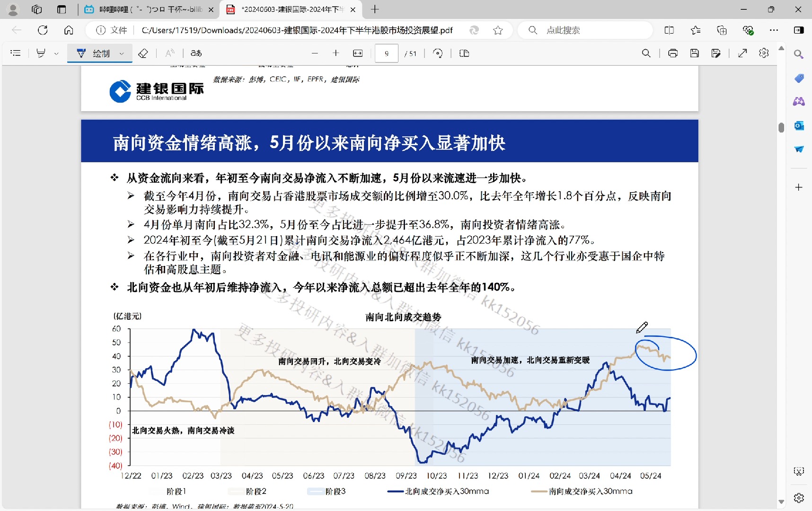812x511 pixels.
Task: Toggle the Edge sidebar visibility
Action: coord(799,30)
